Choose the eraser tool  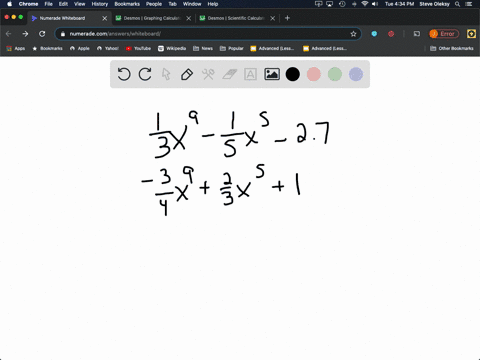click(229, 74)
